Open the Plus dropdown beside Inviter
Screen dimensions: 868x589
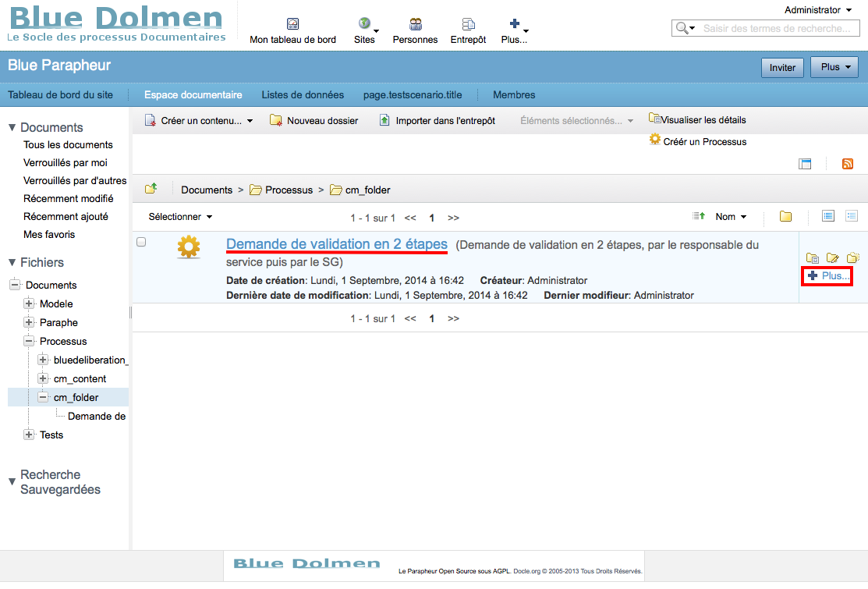coord(834,67)
